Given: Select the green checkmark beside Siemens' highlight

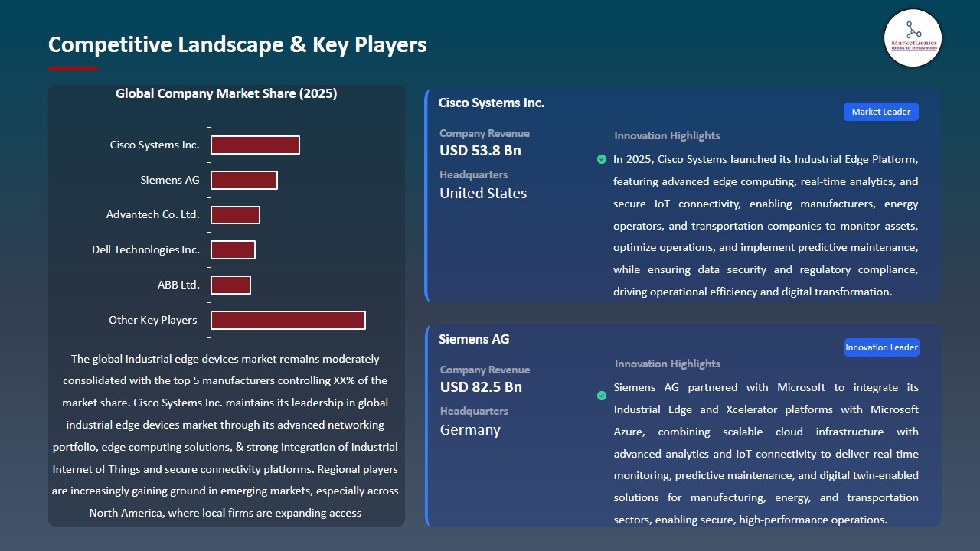Looking at the screenshot, I should [x=602, y=396].
